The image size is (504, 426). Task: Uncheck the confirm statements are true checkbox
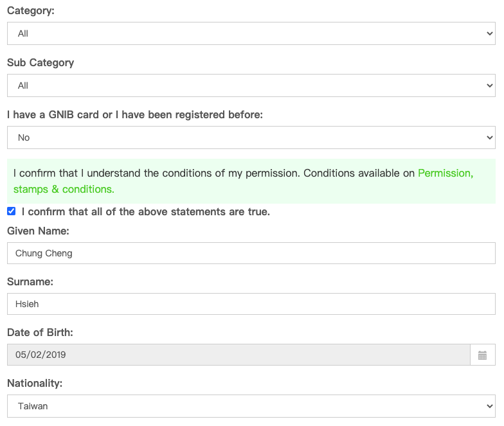12,211
